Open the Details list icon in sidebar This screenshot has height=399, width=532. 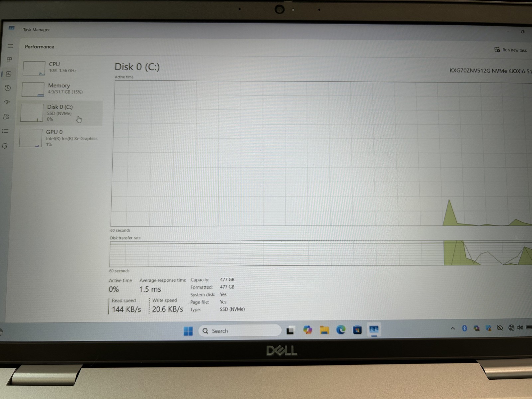point(5,131)
